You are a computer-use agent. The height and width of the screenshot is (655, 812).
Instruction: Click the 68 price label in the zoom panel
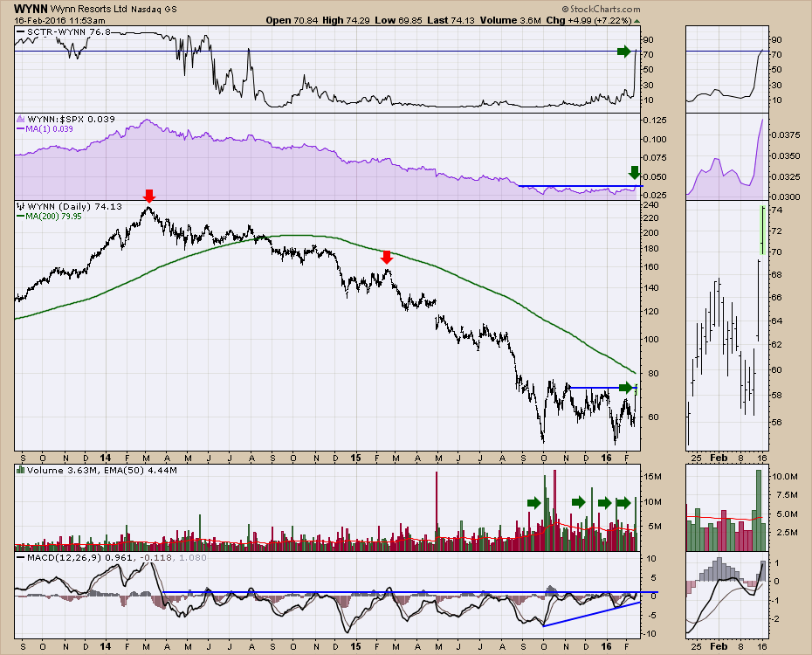coord(777,274)
